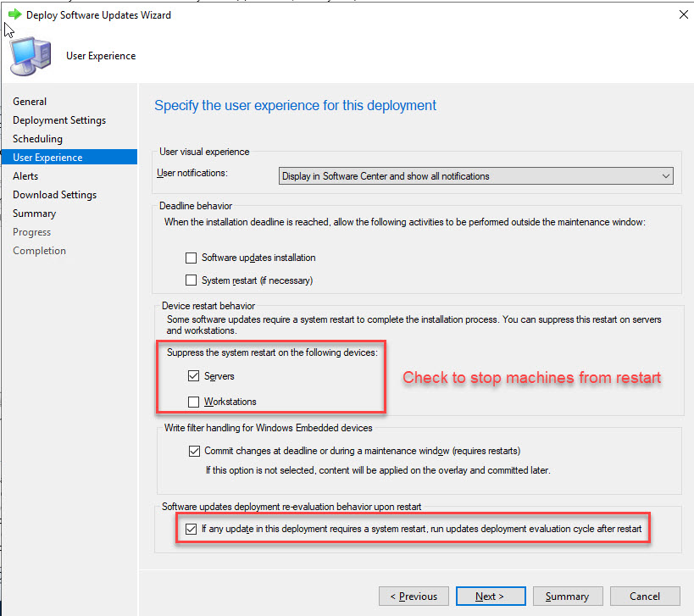The image size is (694, 616).
Task: Check System restart (if necessary) option
Action: pyautogui.click(x=192, y=280)
